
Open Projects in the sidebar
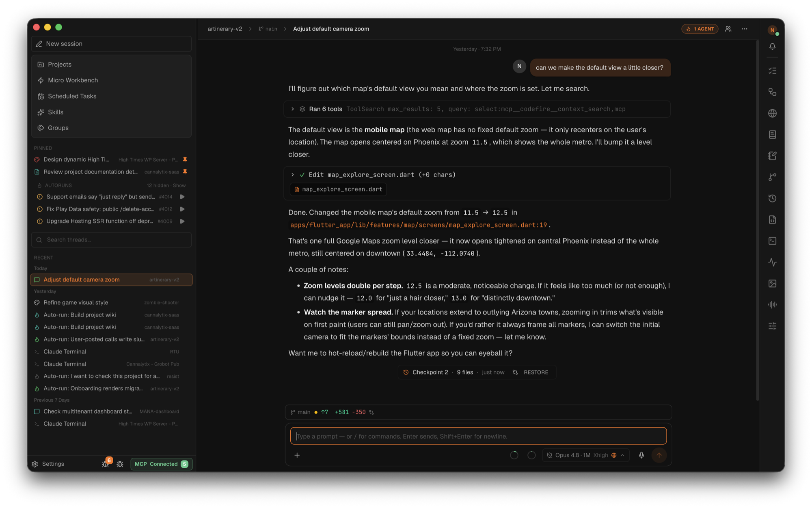tap(111, 65)
